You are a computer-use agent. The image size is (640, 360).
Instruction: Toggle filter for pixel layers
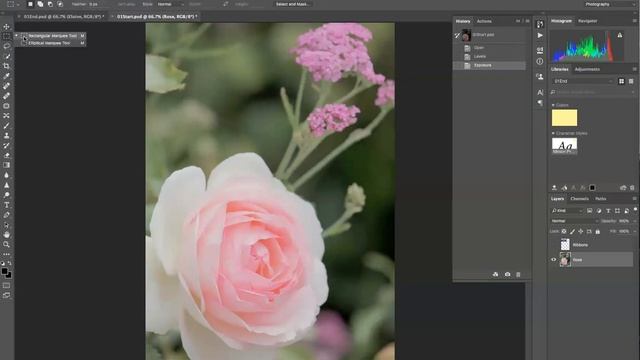coord(589,211)
